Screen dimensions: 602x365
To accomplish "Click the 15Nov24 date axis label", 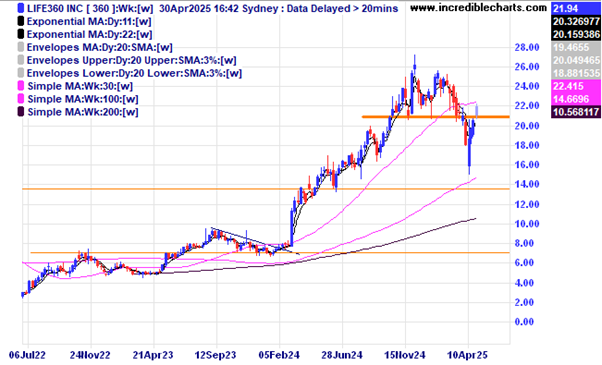I will point(405,355).
